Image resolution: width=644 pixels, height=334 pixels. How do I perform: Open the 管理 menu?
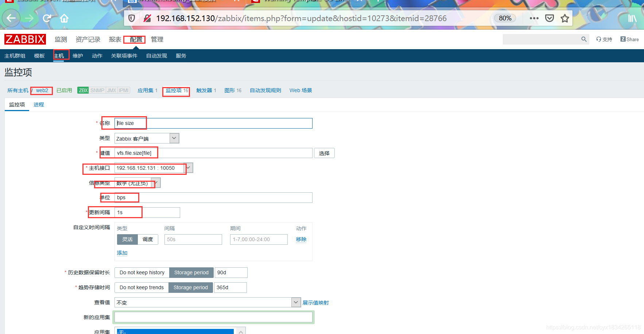click(157, 39)
